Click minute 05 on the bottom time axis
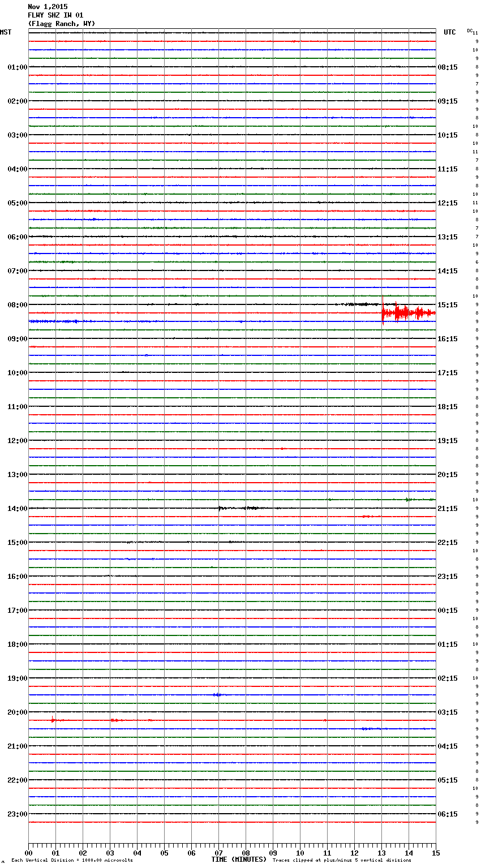The height and width of the screenshot is (868, 481). point(164,853)
